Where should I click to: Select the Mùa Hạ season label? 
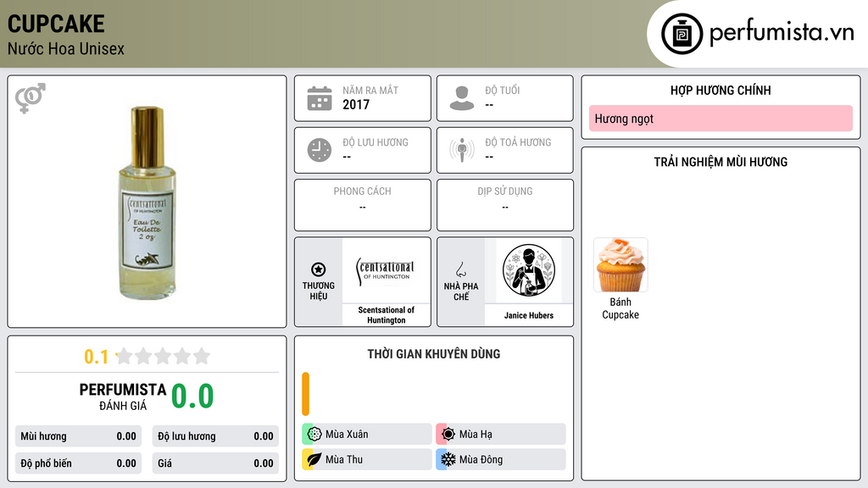coord(476,435)
